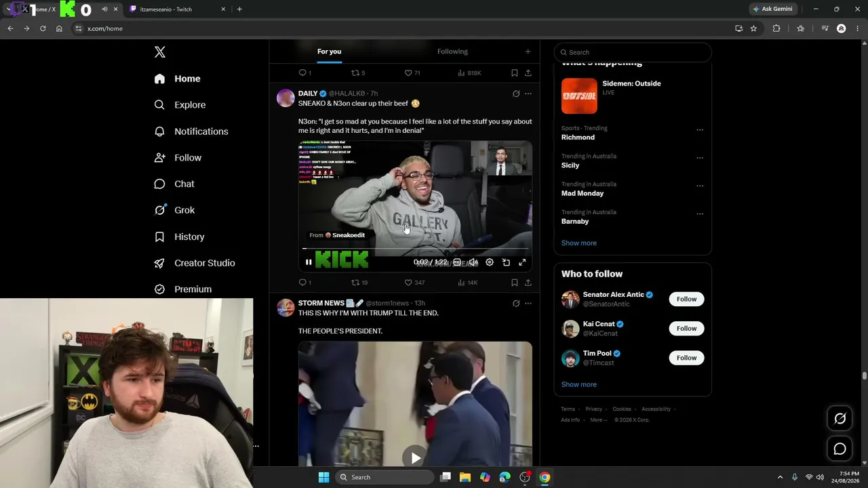Show hidden system tray icons
The height and width of the screenshot is (488, 868).
(780, 477)
